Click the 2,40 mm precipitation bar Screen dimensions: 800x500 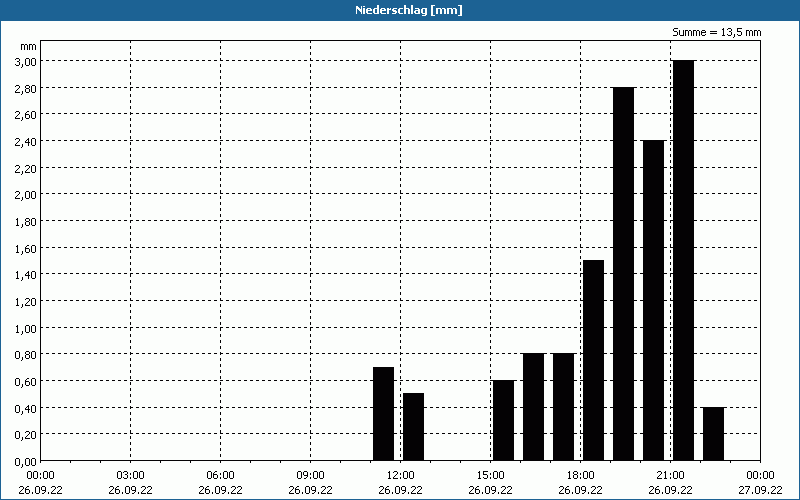[x=654, y=301]
